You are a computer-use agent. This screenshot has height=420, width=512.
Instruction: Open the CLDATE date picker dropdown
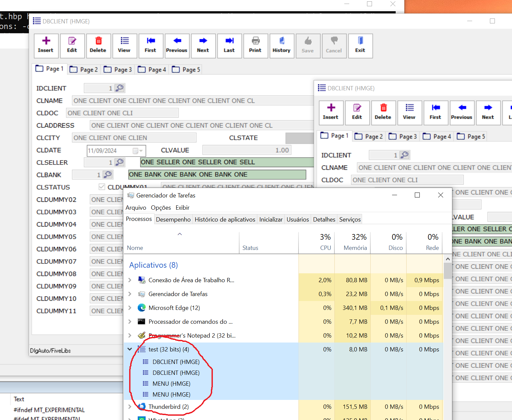(x=141, y=151)
